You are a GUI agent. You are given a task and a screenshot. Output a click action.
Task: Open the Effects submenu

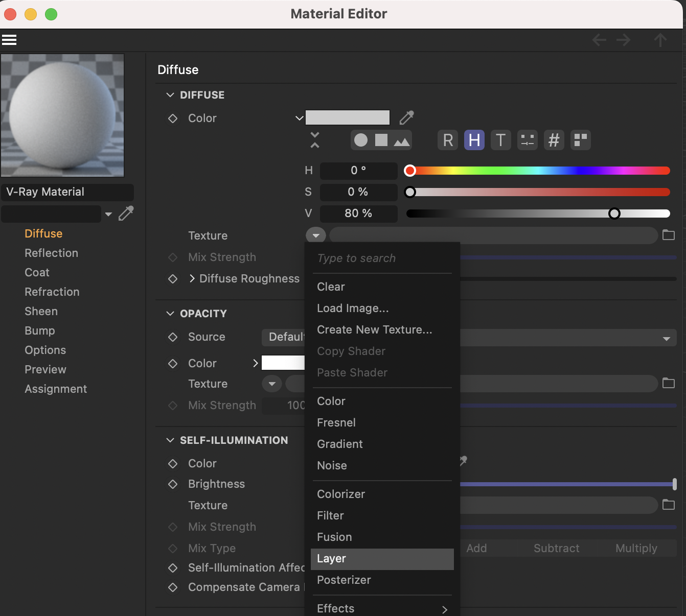tap(382, 609)
